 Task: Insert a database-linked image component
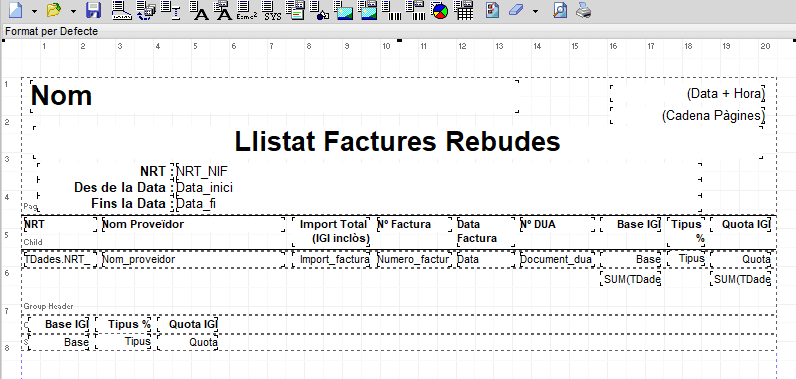[x=369, y=10]
